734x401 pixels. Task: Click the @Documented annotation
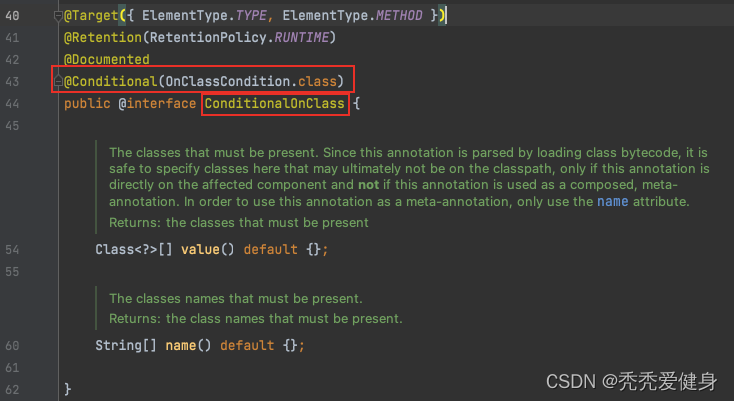click(107, 59)
